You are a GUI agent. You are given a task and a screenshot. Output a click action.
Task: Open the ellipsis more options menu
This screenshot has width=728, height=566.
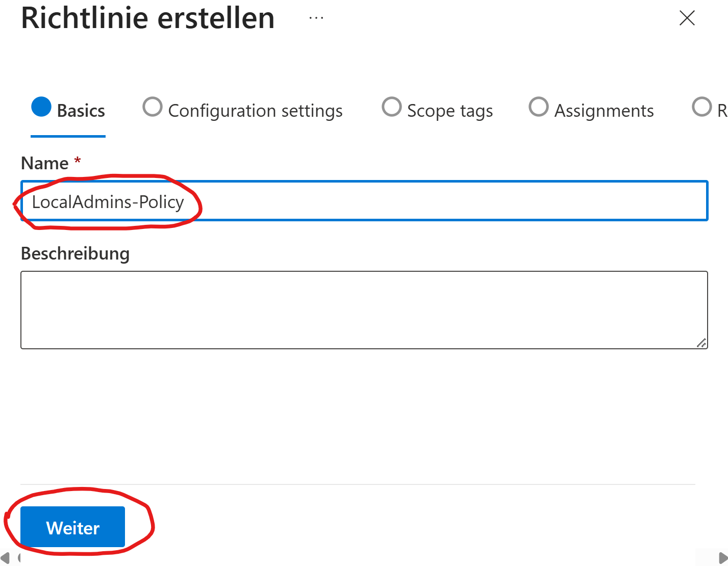pyautogui.click(x=316, y=18)
